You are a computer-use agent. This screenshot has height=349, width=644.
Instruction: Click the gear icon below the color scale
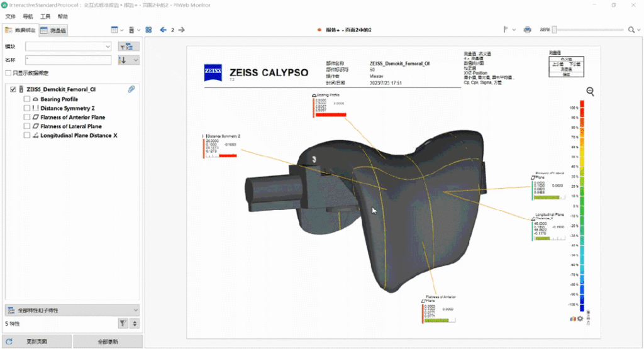[x=579, y=319]
